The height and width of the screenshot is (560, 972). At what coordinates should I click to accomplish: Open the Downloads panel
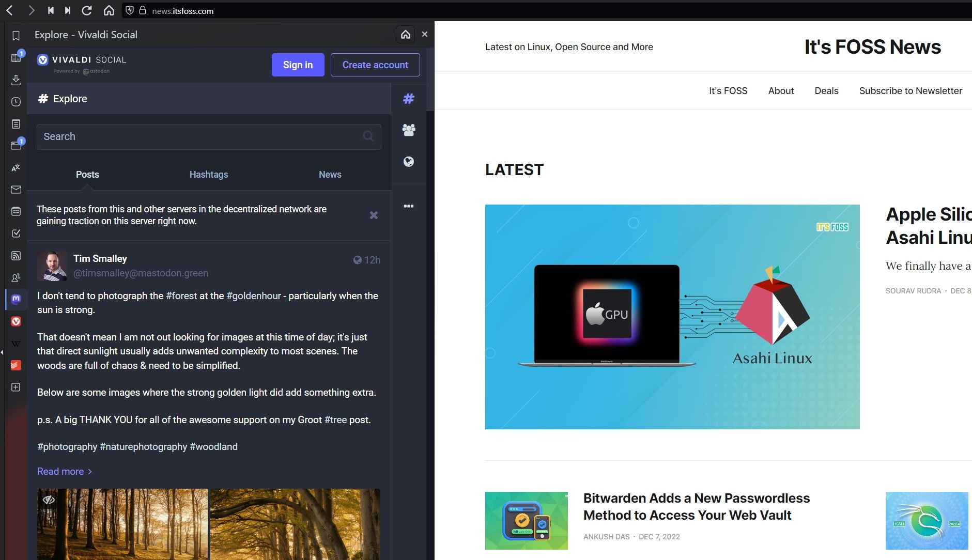(16, 80)
